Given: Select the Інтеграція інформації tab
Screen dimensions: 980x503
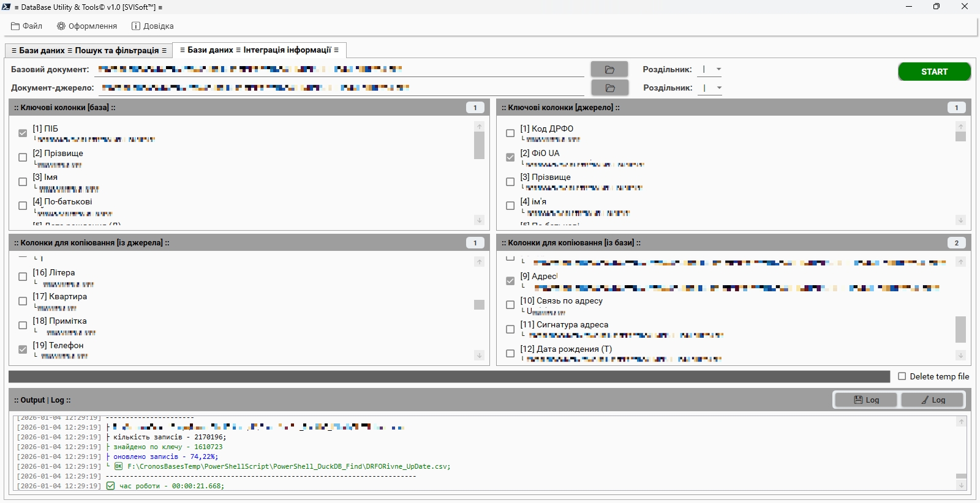Looking at the screenshot, I should [259, 50].
